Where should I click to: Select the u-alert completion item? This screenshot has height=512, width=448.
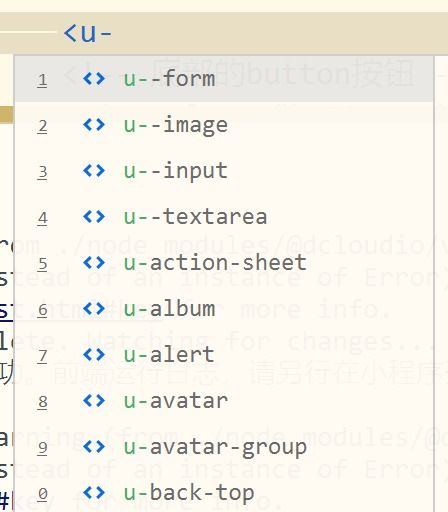[x=224, y=355]
